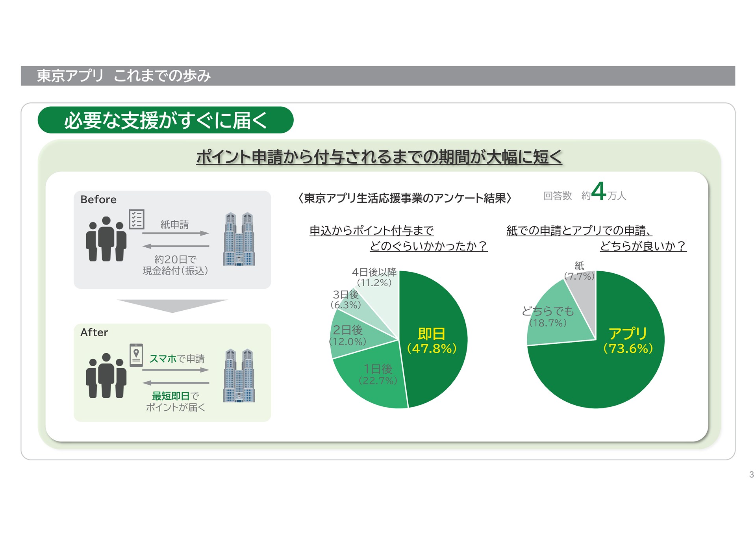Click the After label
Image resolution: width=756 pixels, height=534 pixels.
point(94,332)
